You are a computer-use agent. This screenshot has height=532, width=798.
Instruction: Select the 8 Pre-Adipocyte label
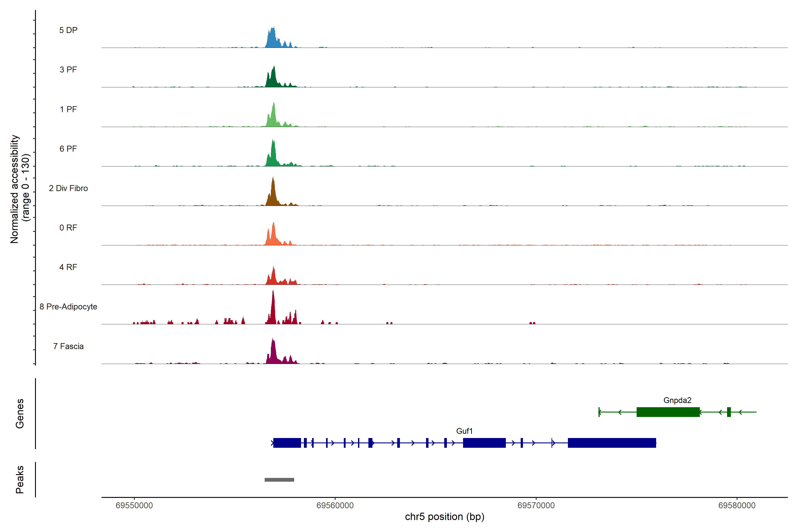tap(68, 307)
